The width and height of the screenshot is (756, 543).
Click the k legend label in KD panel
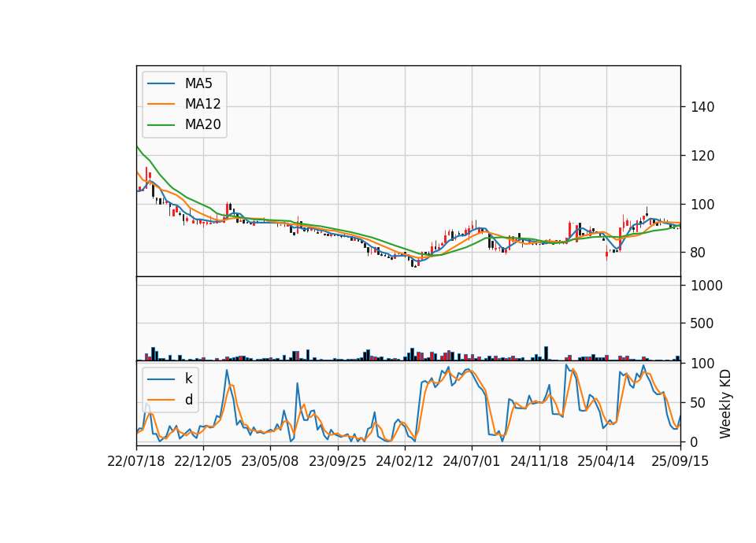188,379
